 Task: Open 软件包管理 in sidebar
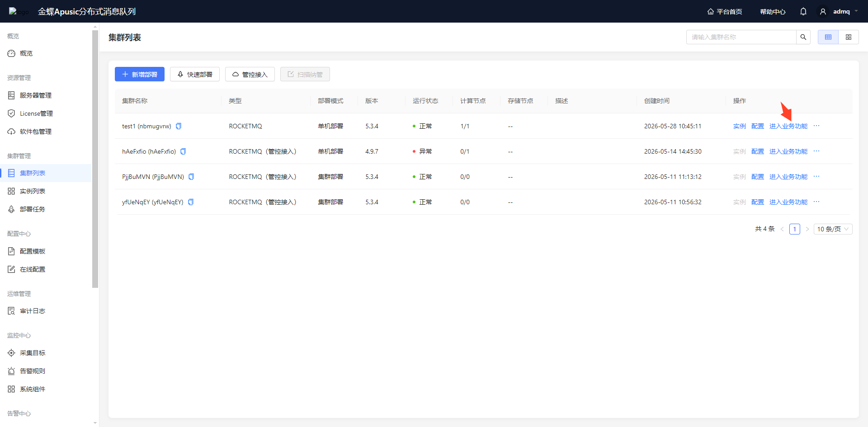[35, 131]
